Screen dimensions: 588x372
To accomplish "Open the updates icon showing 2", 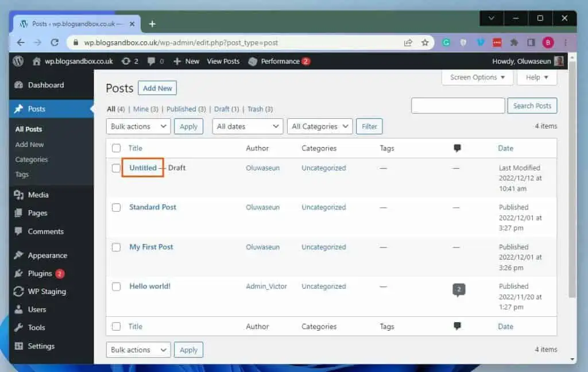I will tap(130, 61).
